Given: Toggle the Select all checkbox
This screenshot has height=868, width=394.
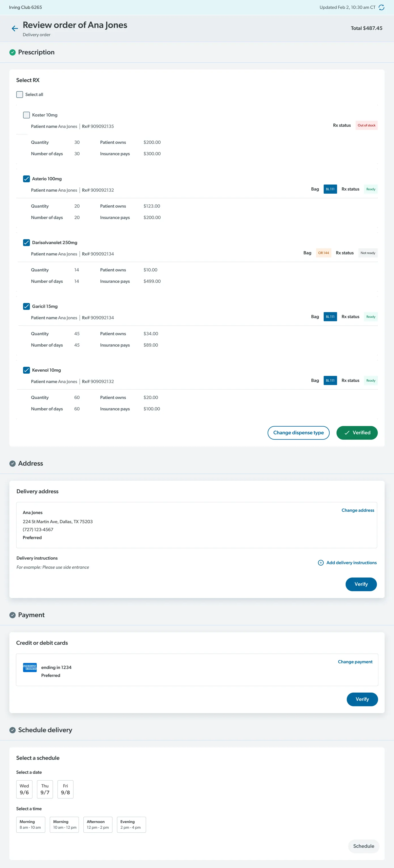Looking at the screenshot, I should (20, 94).
